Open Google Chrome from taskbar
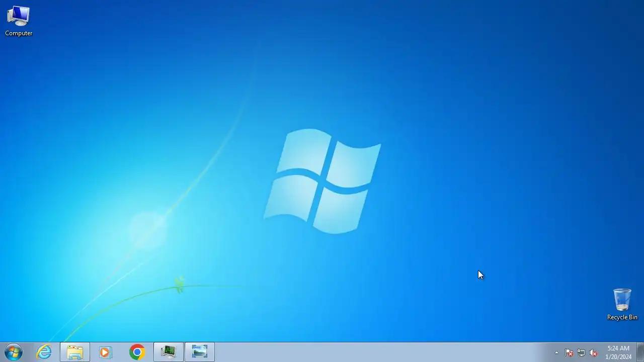Screen dimensions: 644x362 pos(137,352)
